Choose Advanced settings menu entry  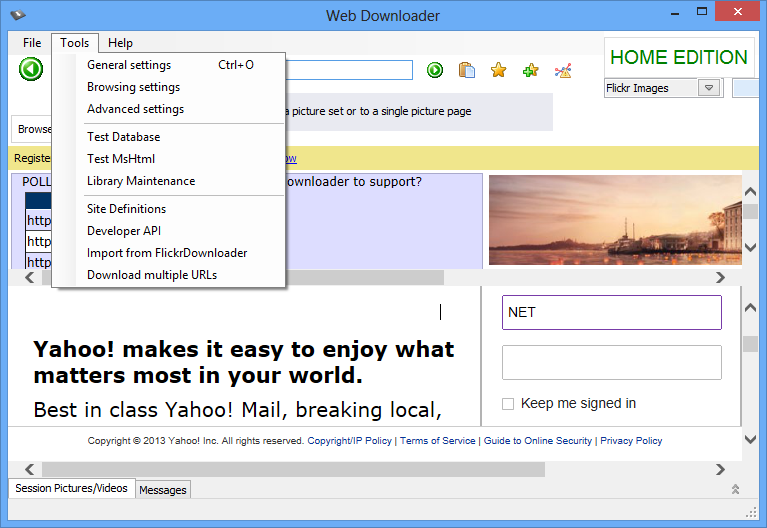tap(169, 109)
